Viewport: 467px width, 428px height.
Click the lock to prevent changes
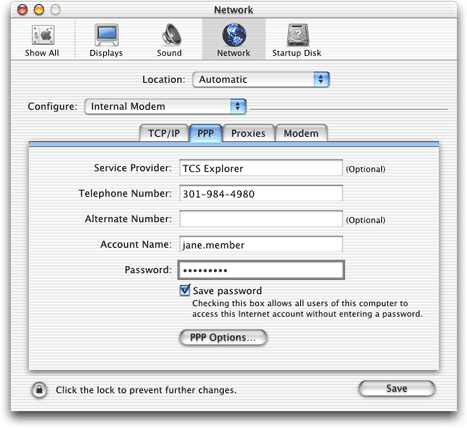coord(39,389)
